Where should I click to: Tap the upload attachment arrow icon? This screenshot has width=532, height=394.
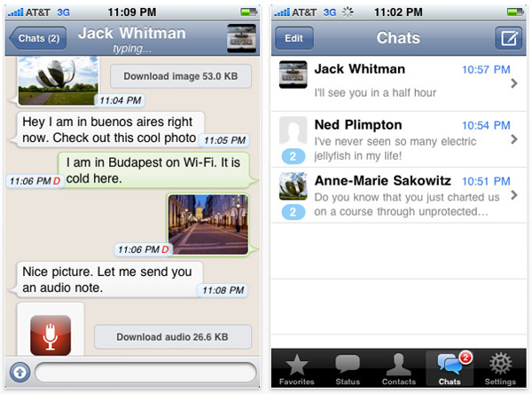point(18,371)
